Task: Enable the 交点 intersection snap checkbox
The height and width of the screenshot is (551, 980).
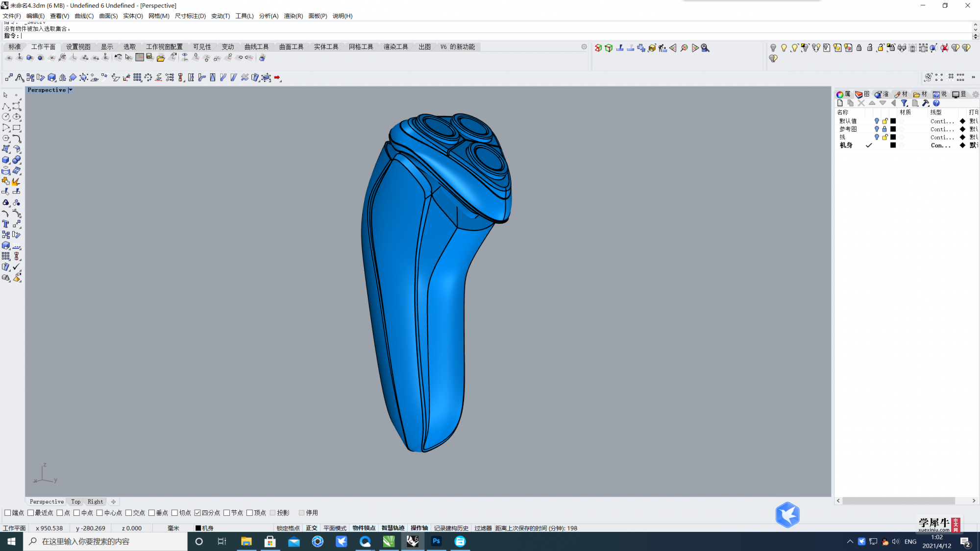Action: pos(128,513)
